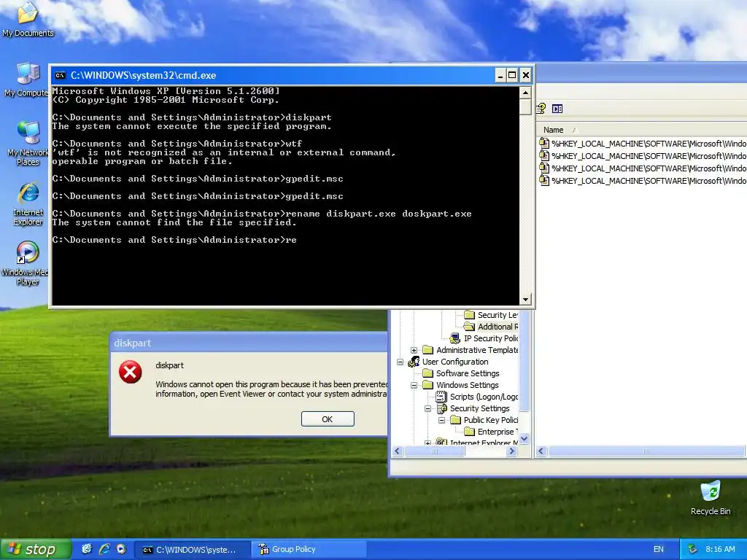Viewport: 747px width, 560px height.
Task: Expand the Administrative Templates node
Action: coord(414,350)
